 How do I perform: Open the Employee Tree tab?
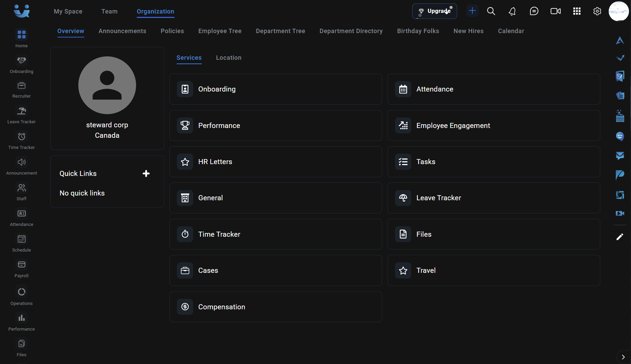click(220, 31)
